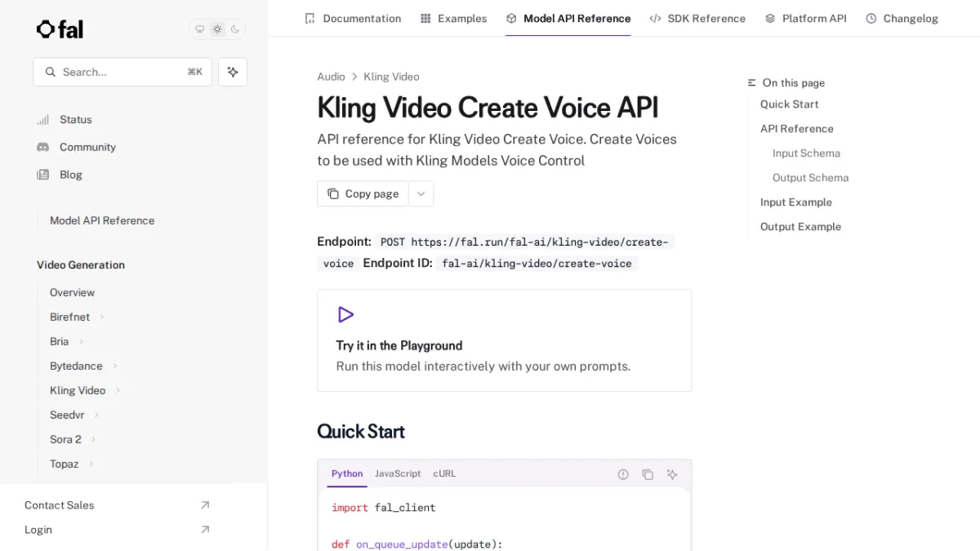Switch to the SDK Reference tab
980x551 pixels.
[697, 18]
